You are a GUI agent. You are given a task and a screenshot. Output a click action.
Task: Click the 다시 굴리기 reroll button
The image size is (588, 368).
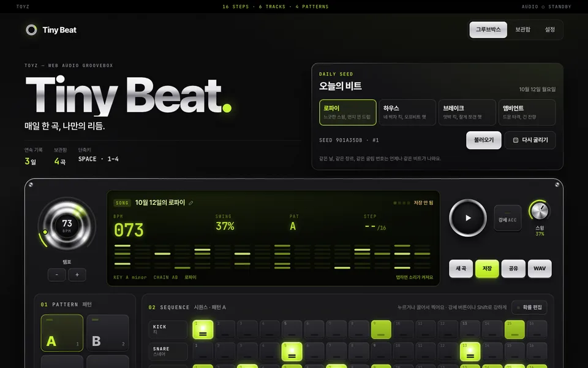(x=530, y=140)
